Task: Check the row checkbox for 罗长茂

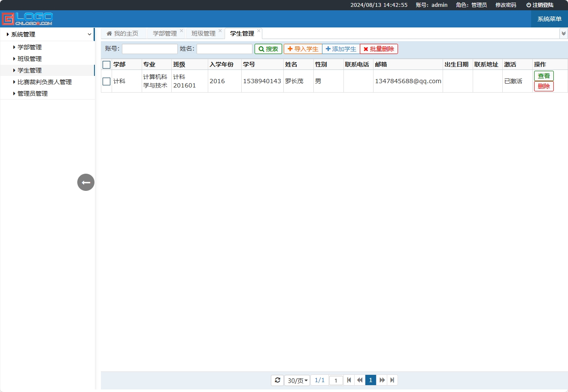Action: 106,81
